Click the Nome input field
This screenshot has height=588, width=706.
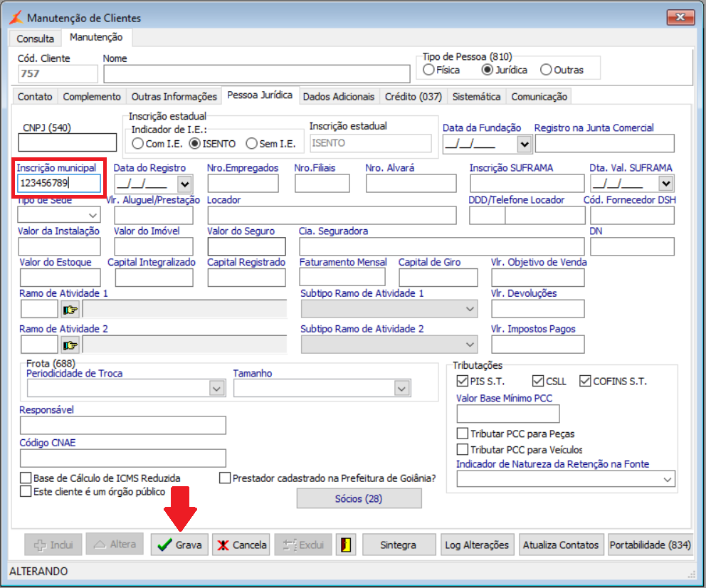tap(257, 74)
